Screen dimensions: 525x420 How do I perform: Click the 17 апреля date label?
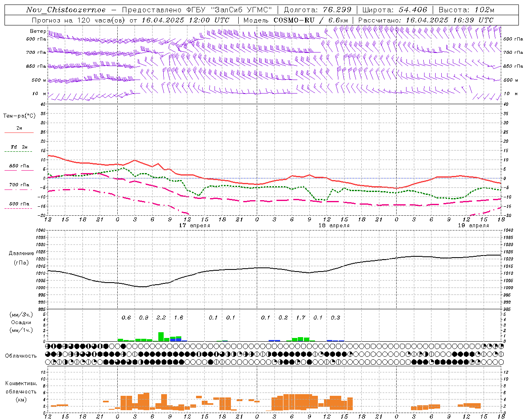[194, 226]
